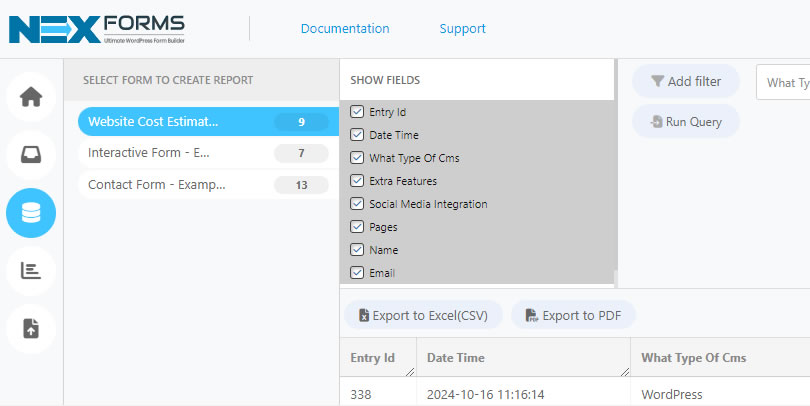Select the database reporting sidebar icon
Image resolution: width=810 pixels, height=406 pixels.
pos(31,213)
